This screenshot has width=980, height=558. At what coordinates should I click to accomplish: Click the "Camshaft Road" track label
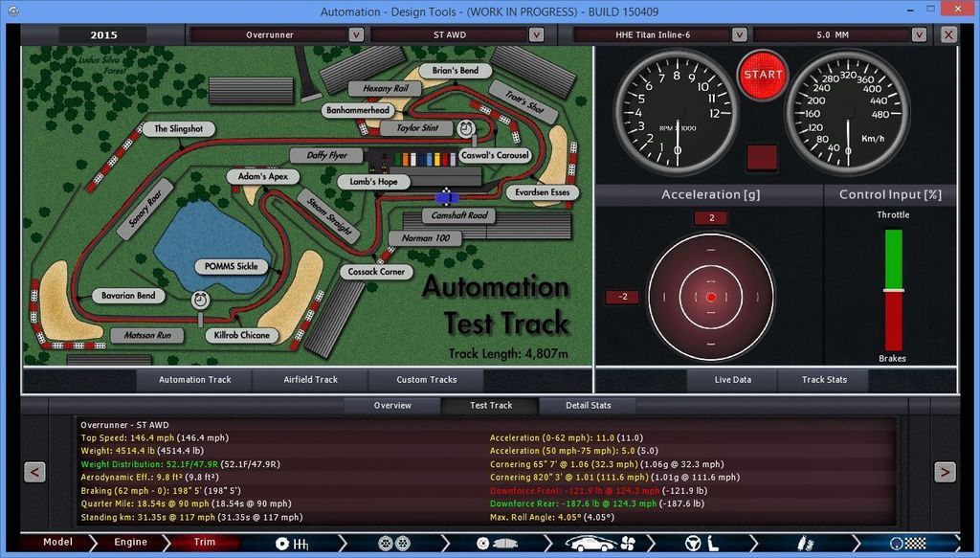459,215
